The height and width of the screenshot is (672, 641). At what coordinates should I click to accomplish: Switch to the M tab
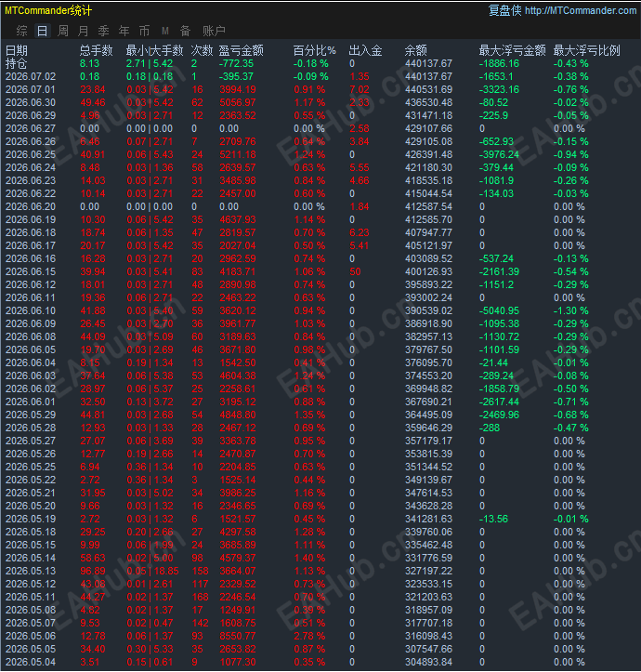pos(165,31)
